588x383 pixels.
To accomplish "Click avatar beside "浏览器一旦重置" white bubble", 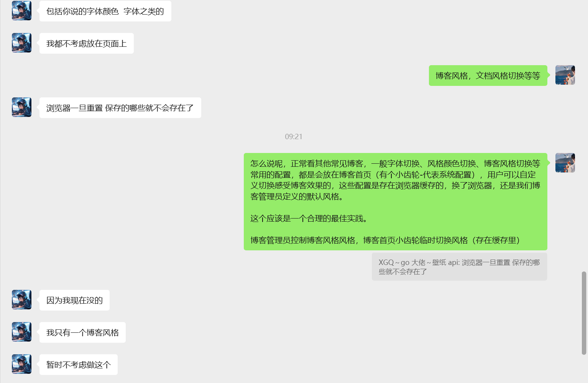I will pyautogui.click(x=21, y=107).
